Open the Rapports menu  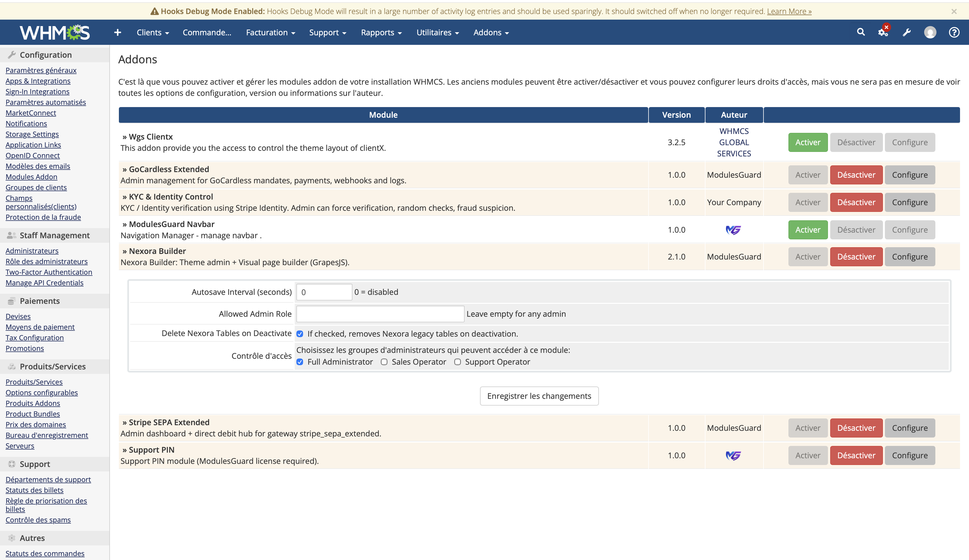pyautogui.click(x=381, y=33)
